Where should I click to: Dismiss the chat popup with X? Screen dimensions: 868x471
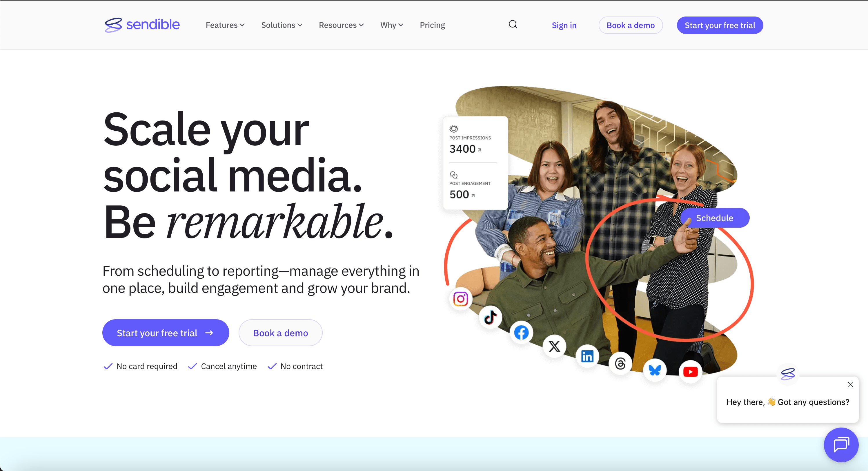point(850,384)
